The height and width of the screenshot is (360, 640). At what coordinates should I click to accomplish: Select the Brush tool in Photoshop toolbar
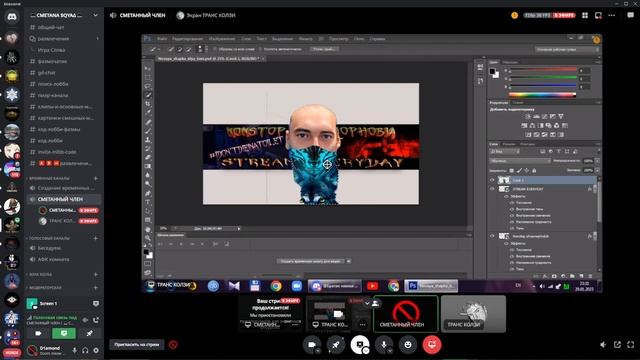pyautogui.click(x=148, y=131)
